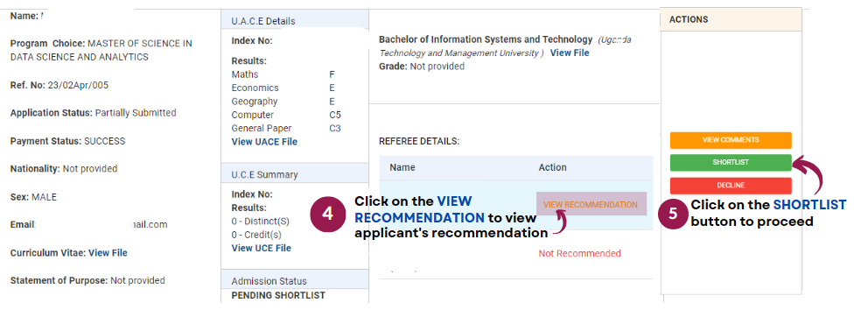This screenshot has width=868, height=324.
Task: Click the Name column header in referee table
Action: tap(402, 167)
